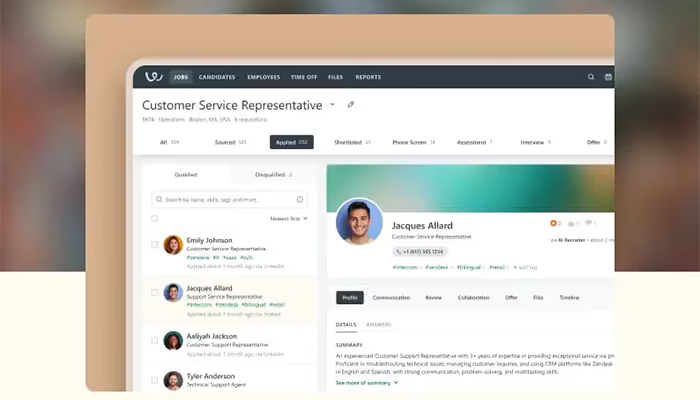Open the search magnifier in top bar
Screen dimensions: 700x400
click(591, 77)
